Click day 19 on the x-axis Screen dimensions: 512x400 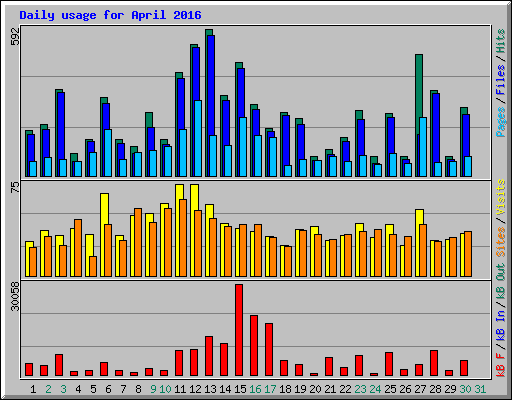(x=300, y=389)
